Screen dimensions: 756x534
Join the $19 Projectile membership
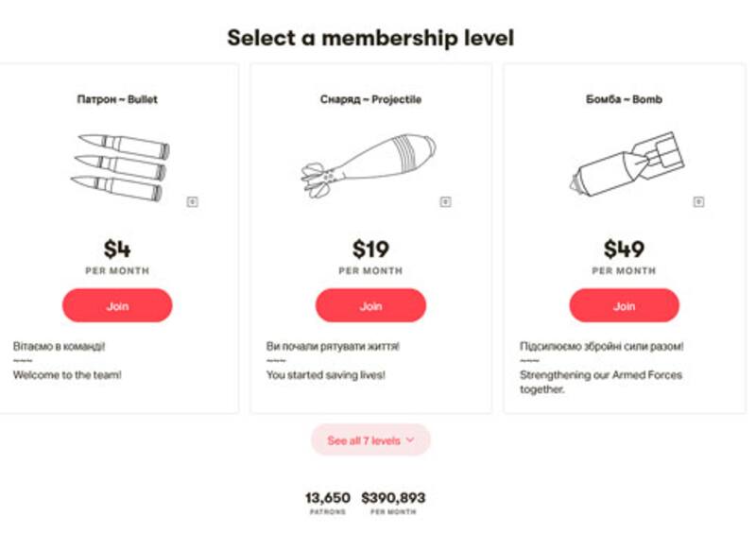click(x=370, y=306)
